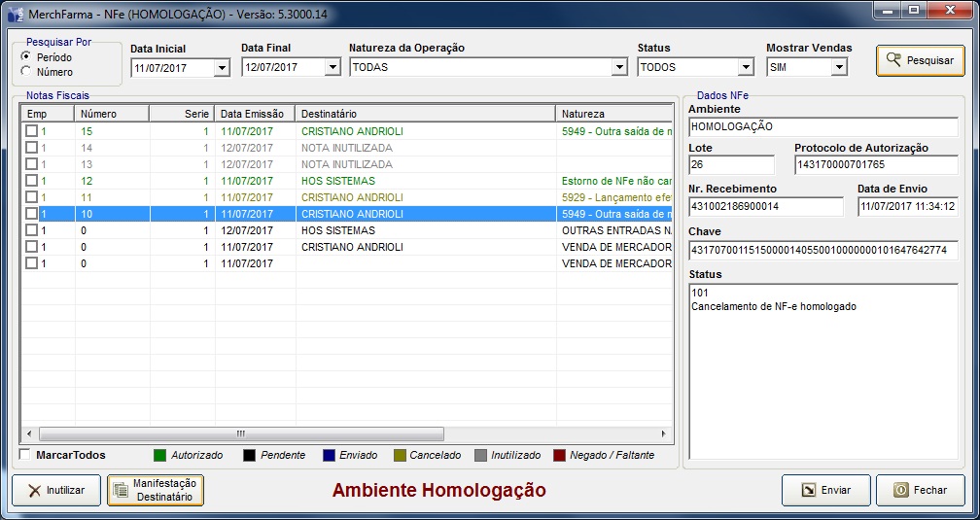Open the Status filter dropdown

(x=745, y=68)
